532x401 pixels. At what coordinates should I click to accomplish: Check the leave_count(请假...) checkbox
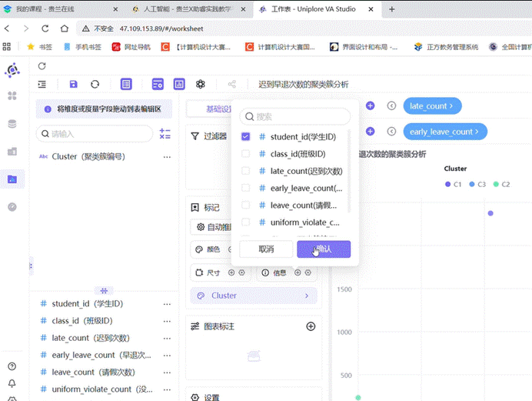[246, 205]
